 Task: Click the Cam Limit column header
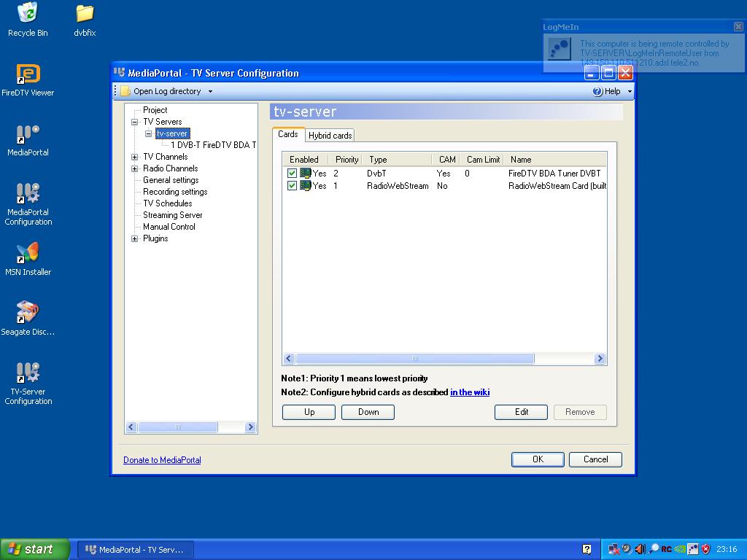coord(482,160)
